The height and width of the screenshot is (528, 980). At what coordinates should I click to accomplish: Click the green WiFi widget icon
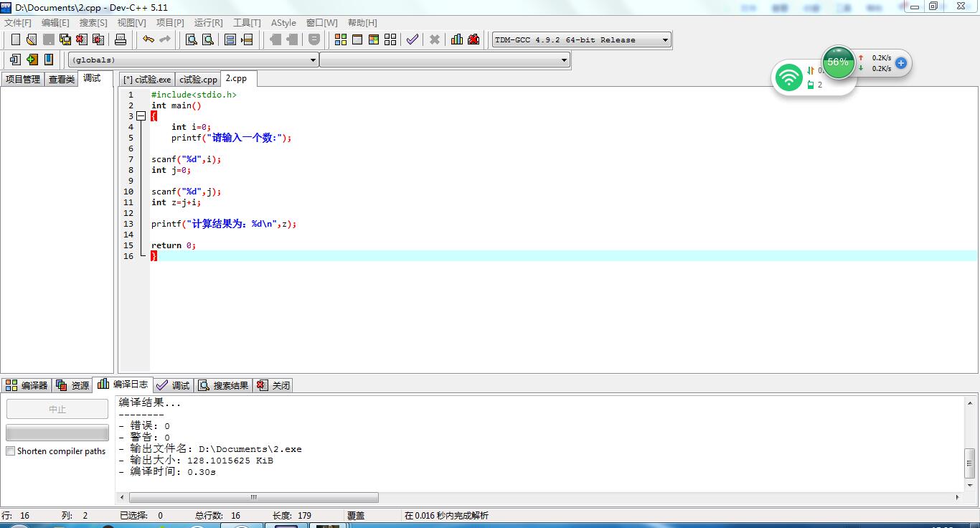tap(789, 77)
